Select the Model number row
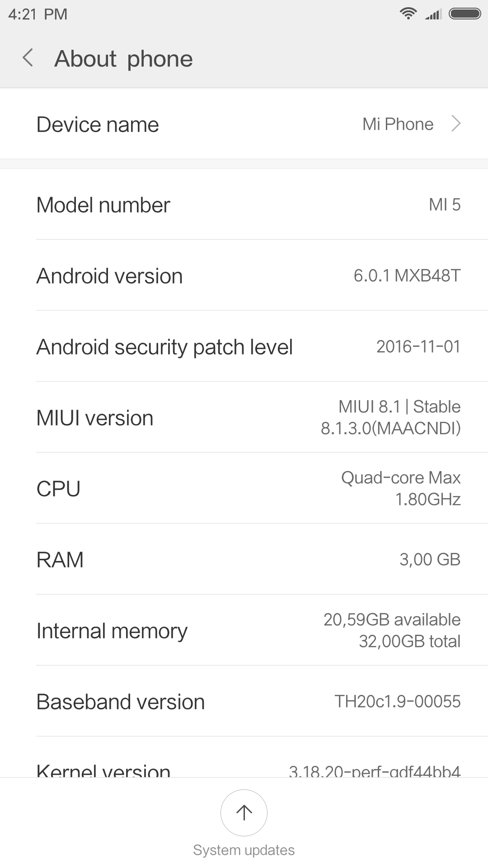The width and height of the screenshot is (488, 868). point(244,204)
